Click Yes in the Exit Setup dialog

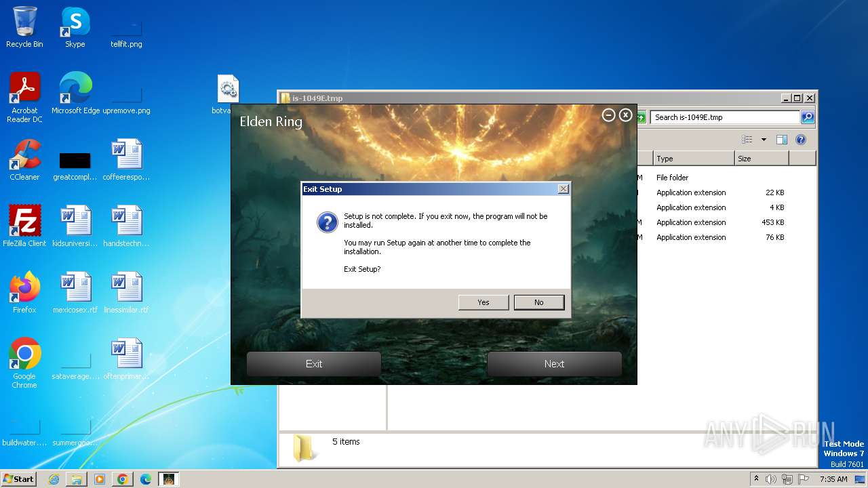point(484,302)
